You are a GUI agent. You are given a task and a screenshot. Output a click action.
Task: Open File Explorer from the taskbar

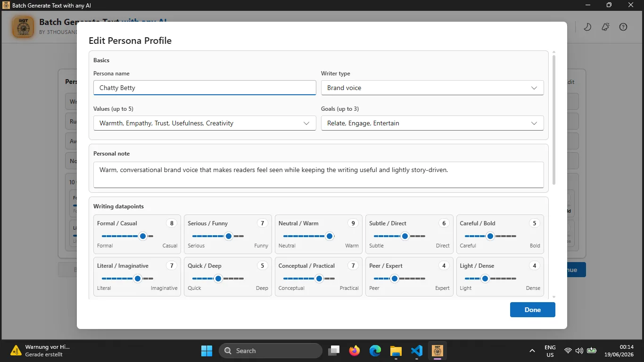coord(396,351)
